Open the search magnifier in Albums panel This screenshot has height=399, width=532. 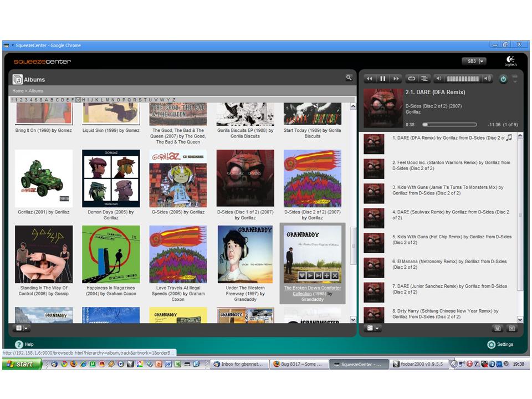click(x=349, y=79)
